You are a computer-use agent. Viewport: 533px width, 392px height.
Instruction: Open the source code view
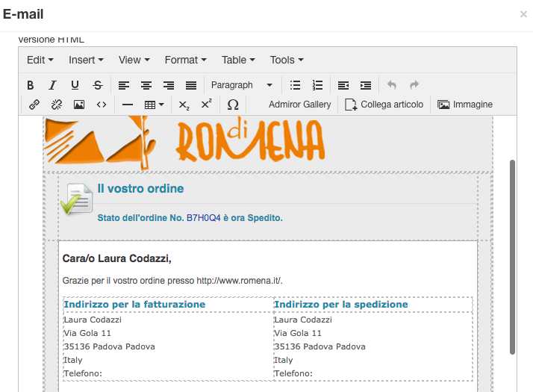pos(102,105)
